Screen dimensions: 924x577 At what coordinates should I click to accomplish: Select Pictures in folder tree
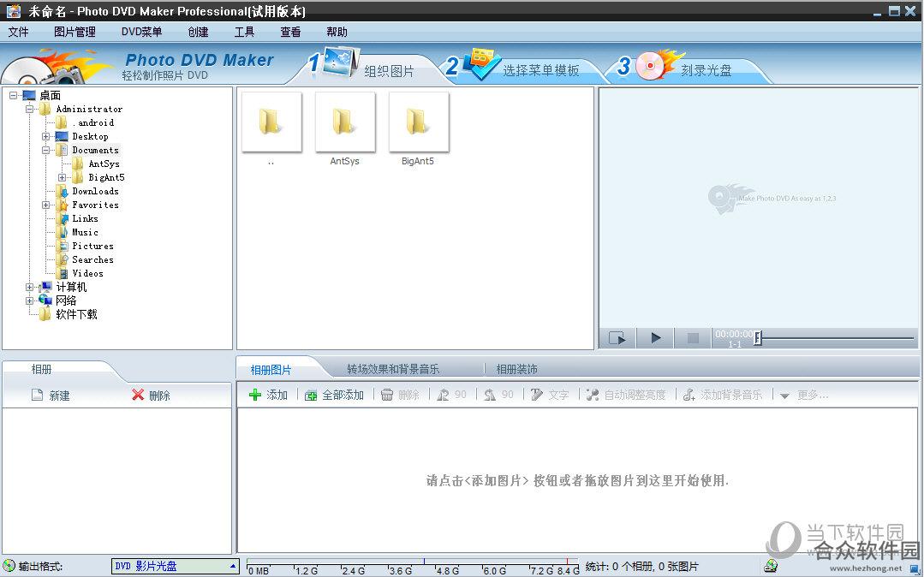tap(92, 246)
